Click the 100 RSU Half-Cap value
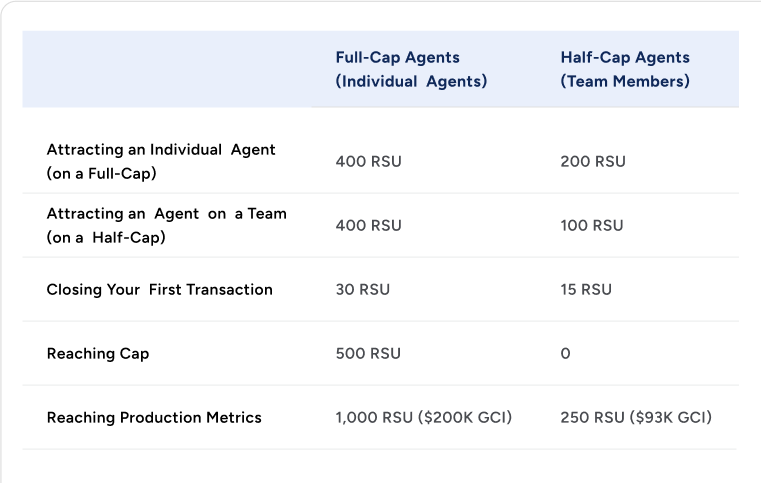The width and height of the screenshot is (761, 483). (x=591, y=226)
